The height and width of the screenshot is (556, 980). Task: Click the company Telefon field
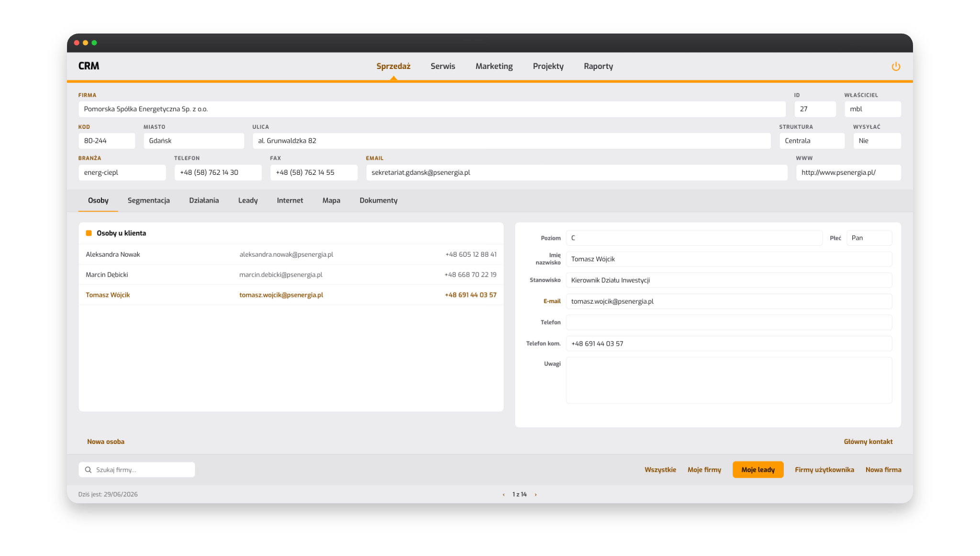[x=218, y=172]
